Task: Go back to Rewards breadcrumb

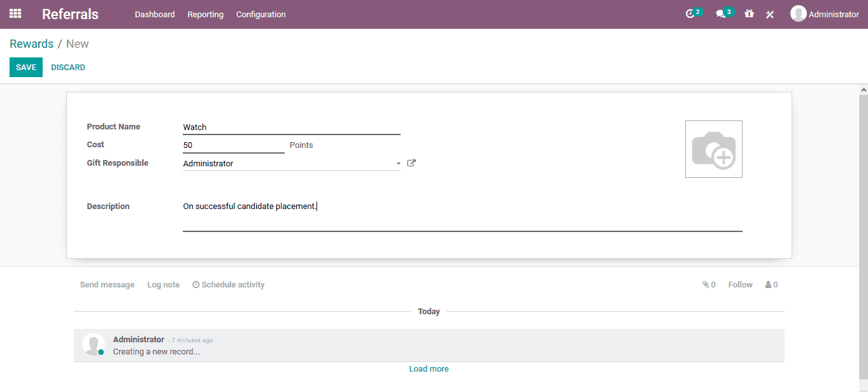Action: [x=31, y=44]
